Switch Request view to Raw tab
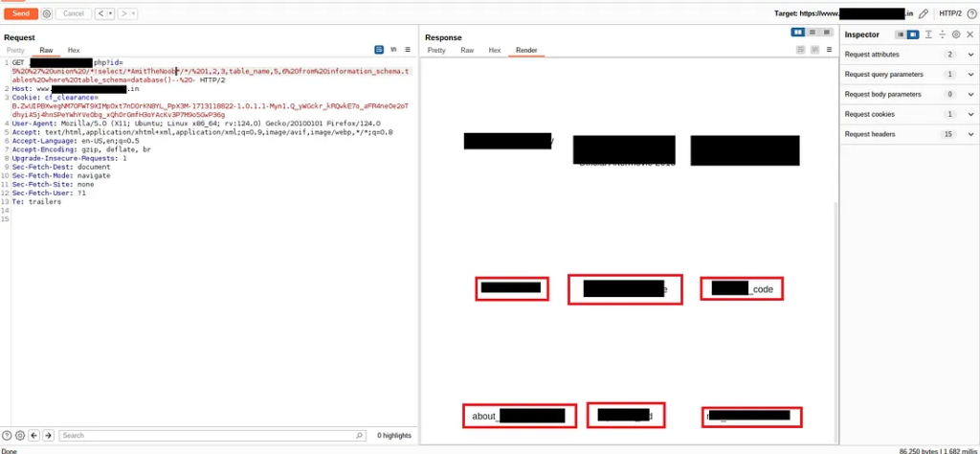 point(46,50)
